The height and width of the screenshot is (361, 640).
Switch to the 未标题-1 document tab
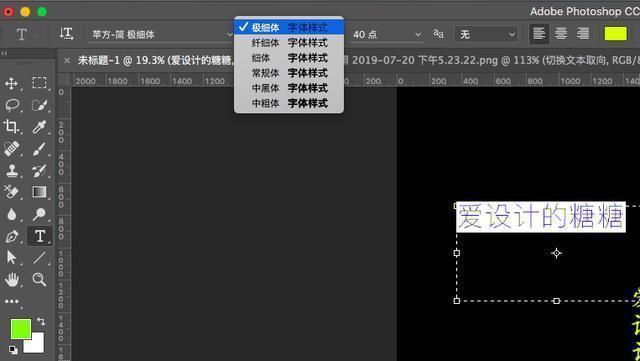point(155,60)
